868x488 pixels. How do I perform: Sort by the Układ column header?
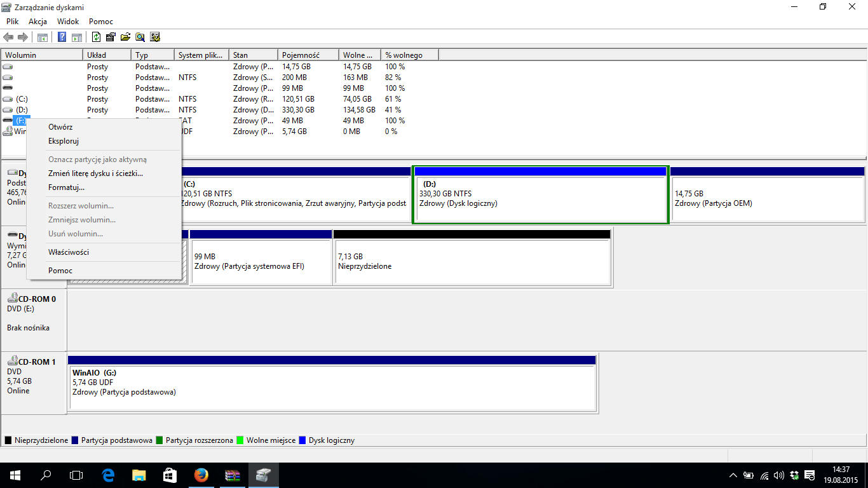point(107,55)
